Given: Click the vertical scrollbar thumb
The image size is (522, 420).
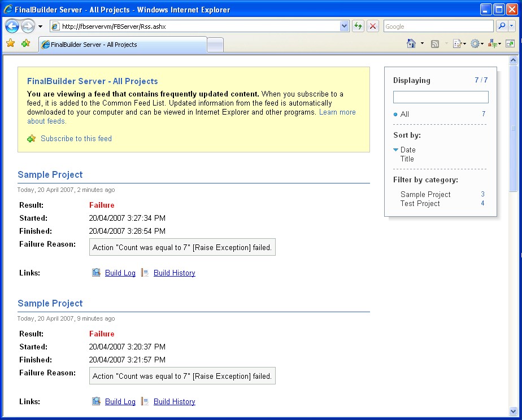Looking at the screenshot, I should [514, 128].
